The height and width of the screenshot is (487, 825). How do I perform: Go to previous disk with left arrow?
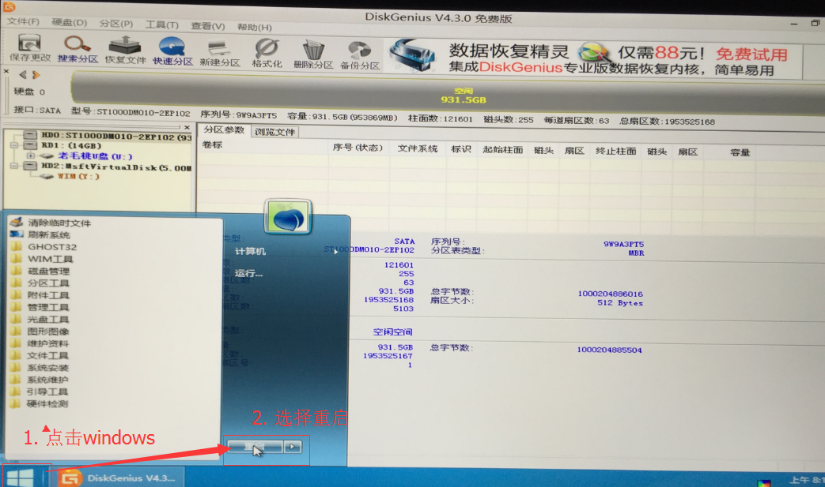click(23, 75)
